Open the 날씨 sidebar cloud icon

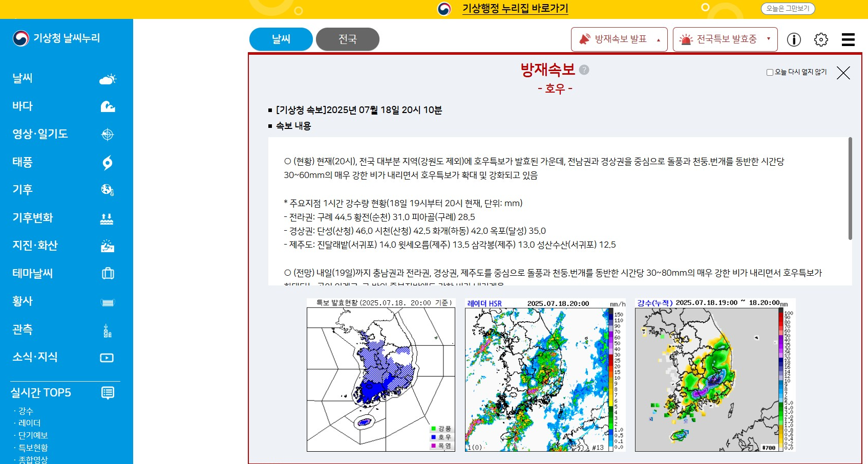point(108,79)
